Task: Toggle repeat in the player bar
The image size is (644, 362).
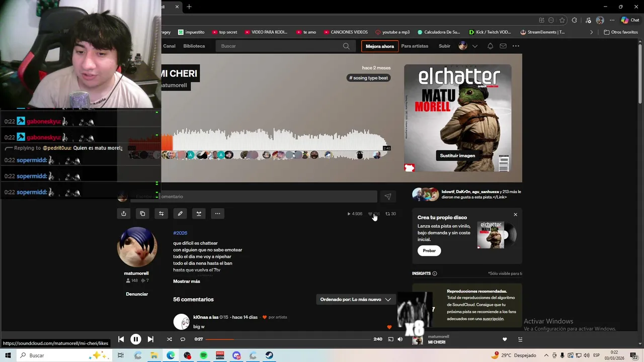Action: (183, 339)
